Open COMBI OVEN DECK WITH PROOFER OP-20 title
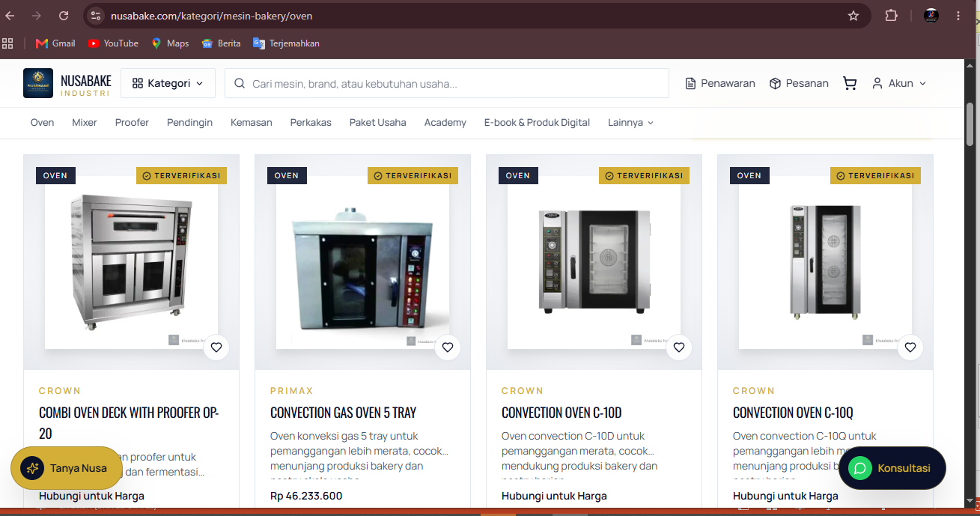This screenshot has width=980, height=516. coord(129,422)
